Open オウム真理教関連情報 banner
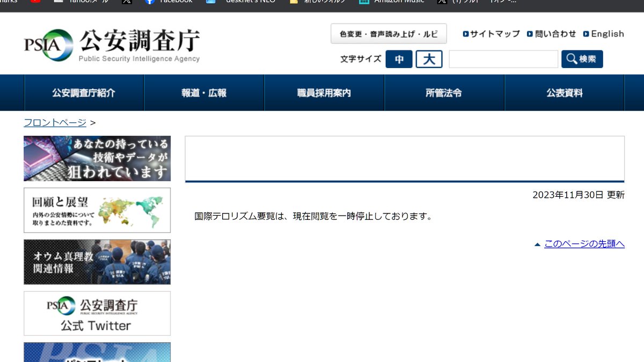Screen dimensions: 644x362 pos(97,262)
